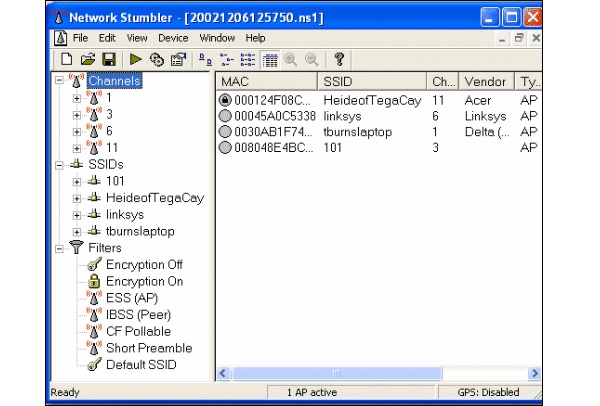The height and width of the screenshot is (406, 600).
Task: Select the linksys SSID cell in table
Action: tap(342, 116)
